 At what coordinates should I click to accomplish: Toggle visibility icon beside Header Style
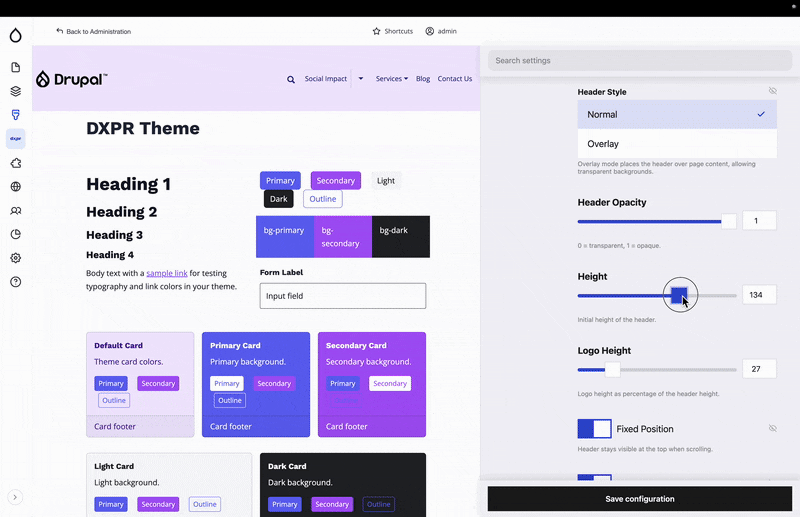(x=772, y=91)
